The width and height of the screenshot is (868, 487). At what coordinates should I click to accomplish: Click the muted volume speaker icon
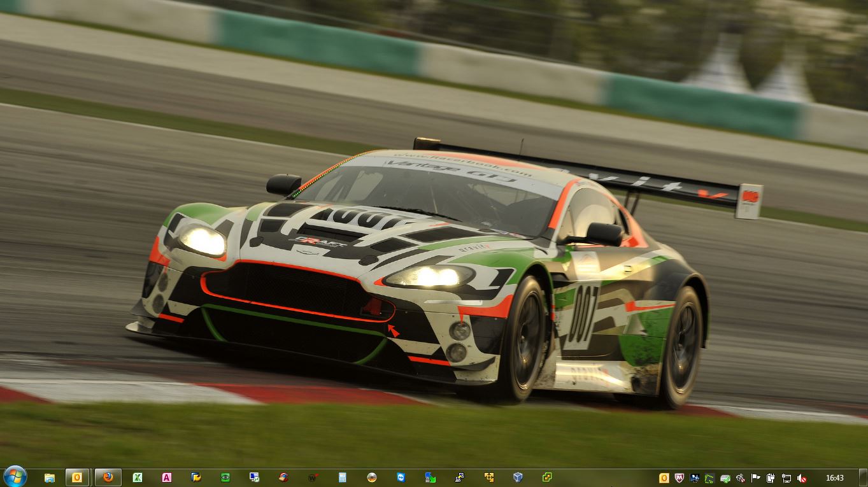(802, 478)
